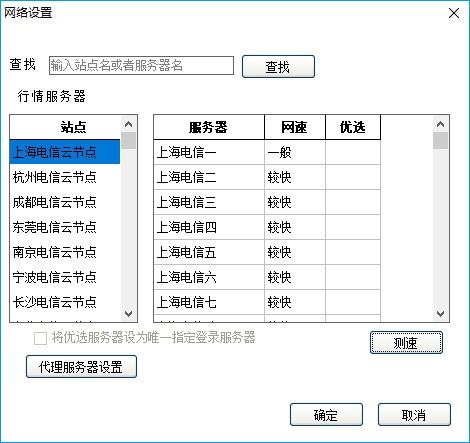Viewport: 470px width, 443px height.
Task: Click the server list scroll down arrow
Action: pos(440,314)
